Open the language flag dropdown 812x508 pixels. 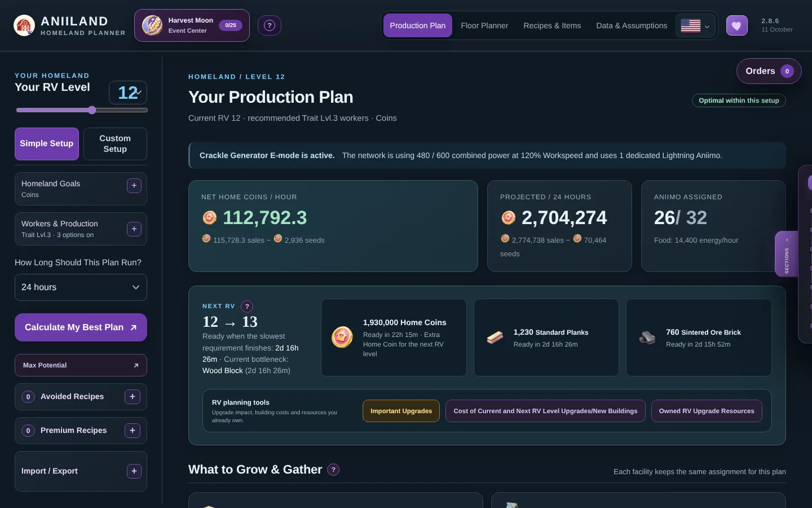pyautogui.click(x=696, y=26)
